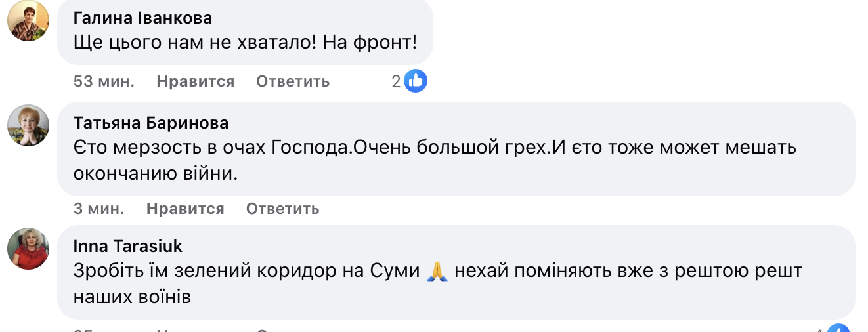
Task: View the reaction count 4 on Inna's comment
Action: pyautogui.click(x=819, y=329)
